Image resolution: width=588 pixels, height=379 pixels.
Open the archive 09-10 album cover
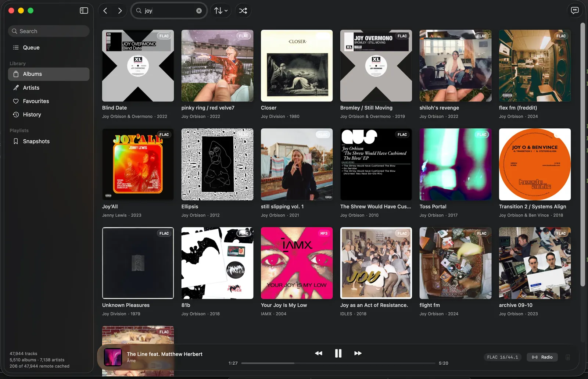pyautogui.click(x=535, y=263)
